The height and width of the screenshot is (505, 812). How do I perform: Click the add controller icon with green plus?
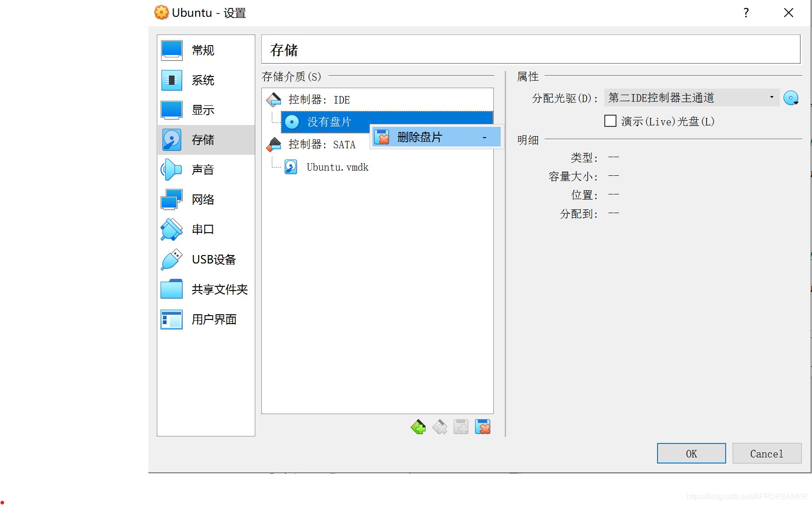(418, 427)
